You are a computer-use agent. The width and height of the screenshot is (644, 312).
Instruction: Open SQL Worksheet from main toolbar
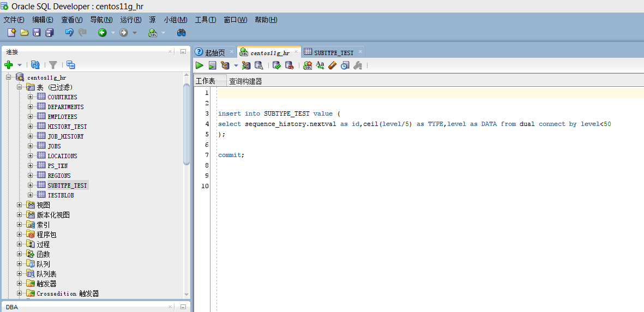click(153, 33)
